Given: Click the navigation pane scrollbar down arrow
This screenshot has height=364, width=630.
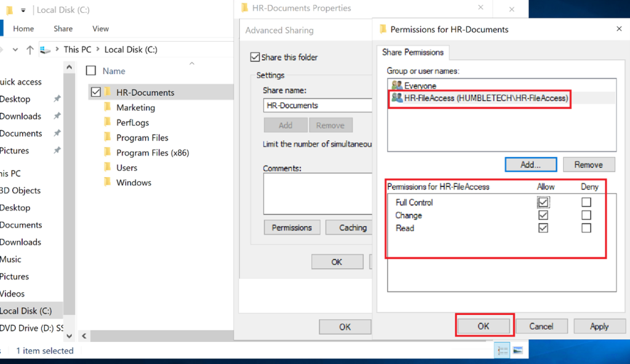Looking at the screenshot, I should (x=69, y=336).
